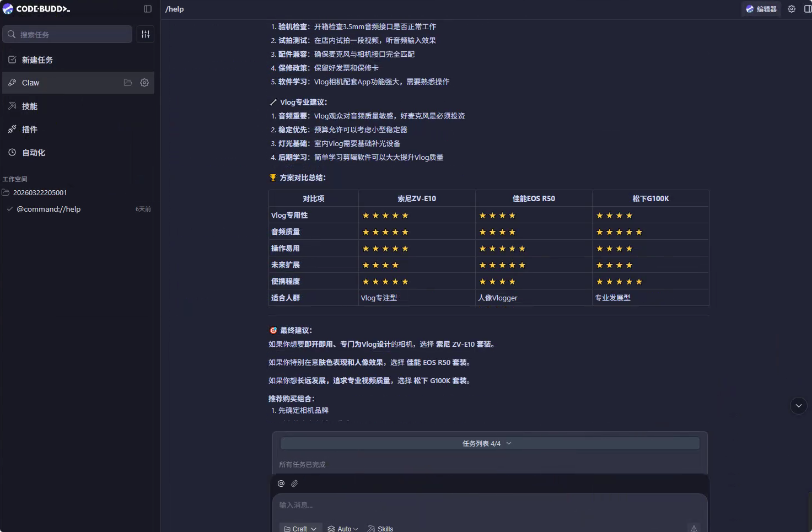The image size is (812, 532).
Task: Focus the 输入消息 message box
Action: (490, 505)
